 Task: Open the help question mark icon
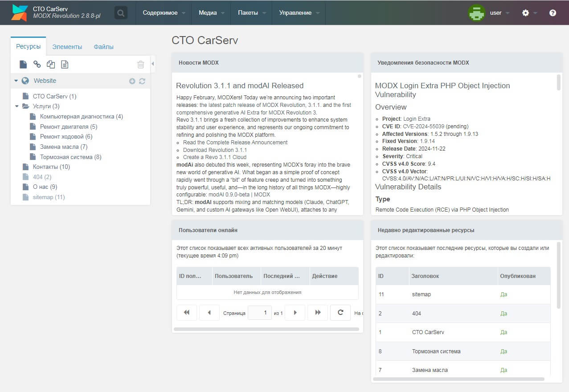553,13
